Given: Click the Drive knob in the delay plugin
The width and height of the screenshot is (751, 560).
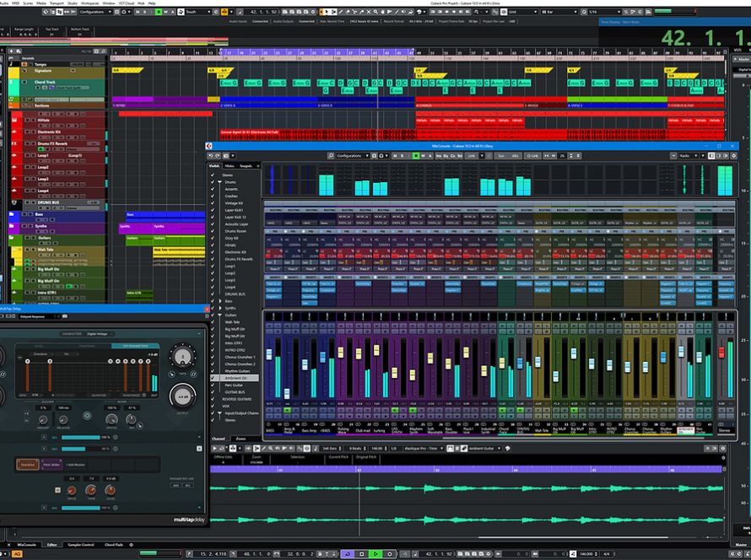Looking at the screenshot, I should point(72,490).
